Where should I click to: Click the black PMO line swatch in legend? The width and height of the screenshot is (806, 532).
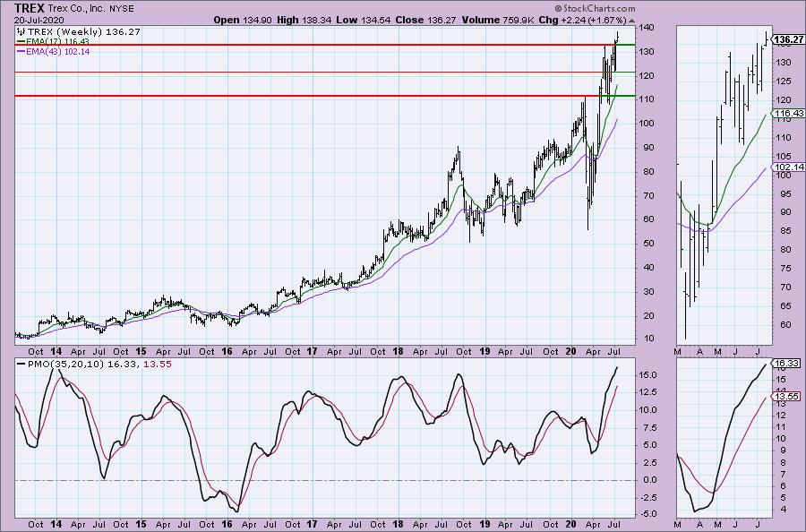click(21, 364)
